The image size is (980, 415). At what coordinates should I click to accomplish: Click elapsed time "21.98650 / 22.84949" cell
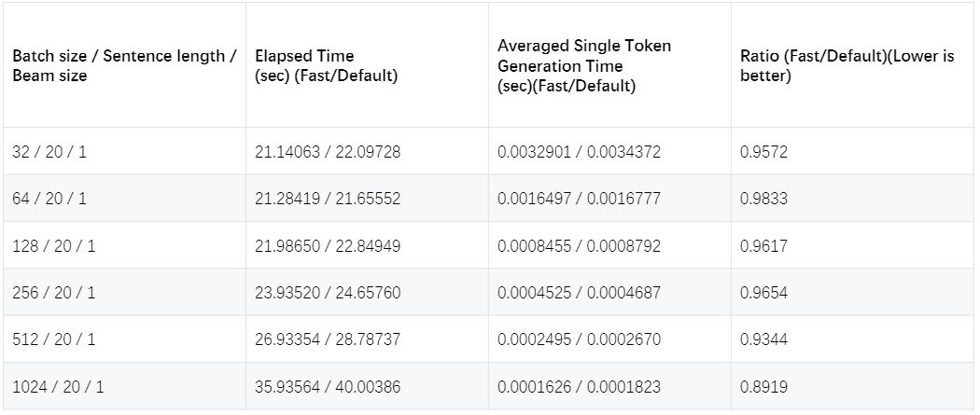click(x=328, y=246)
